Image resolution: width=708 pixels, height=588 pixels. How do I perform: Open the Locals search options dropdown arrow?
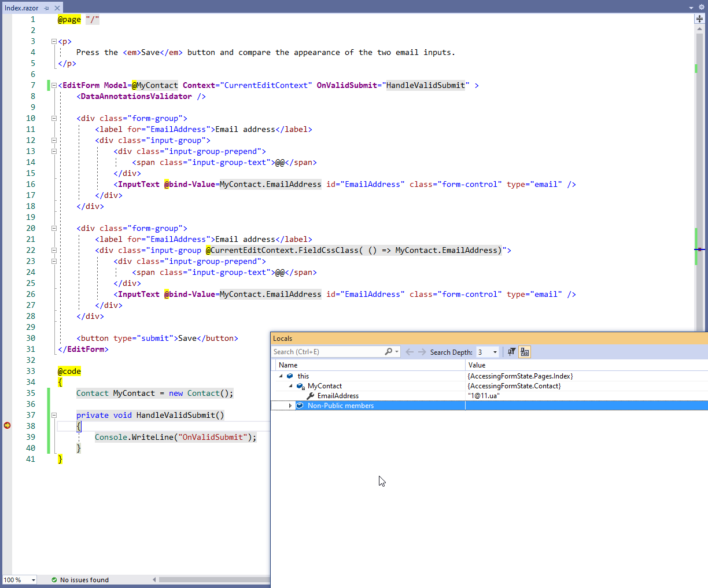pyautogui.click(x=397, y=352)
